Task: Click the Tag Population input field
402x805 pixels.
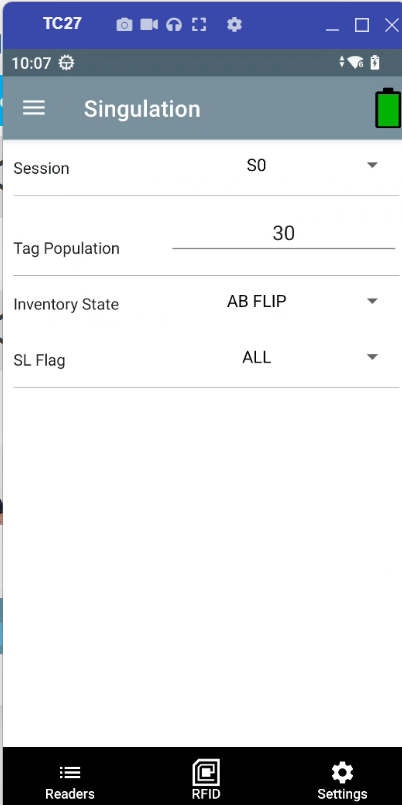Action: click(283, 234)
